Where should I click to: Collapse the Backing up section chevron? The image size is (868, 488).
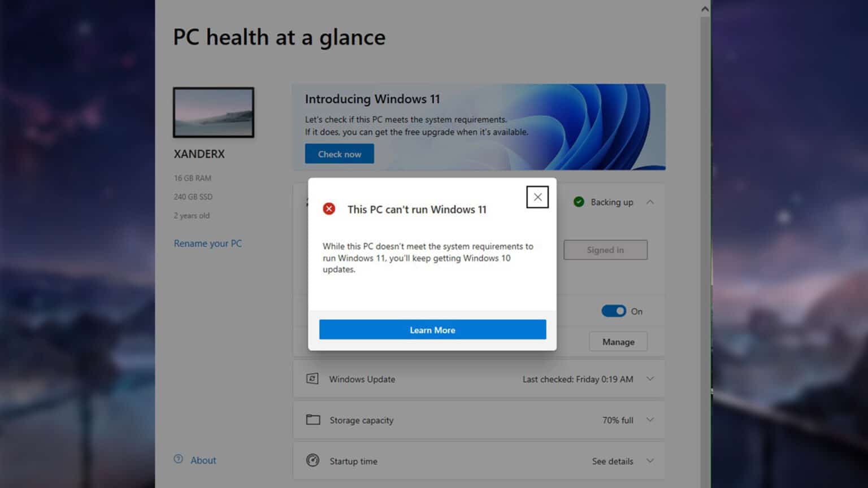coord(650,202)
